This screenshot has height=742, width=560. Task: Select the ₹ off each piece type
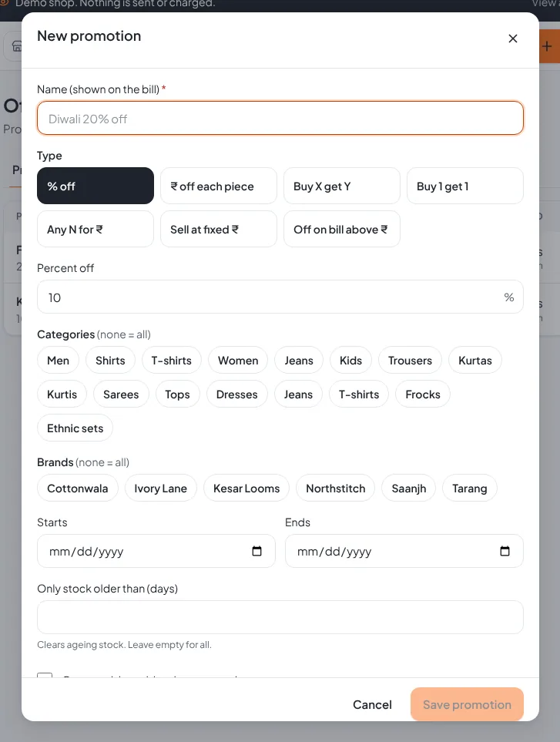[219, 186]
